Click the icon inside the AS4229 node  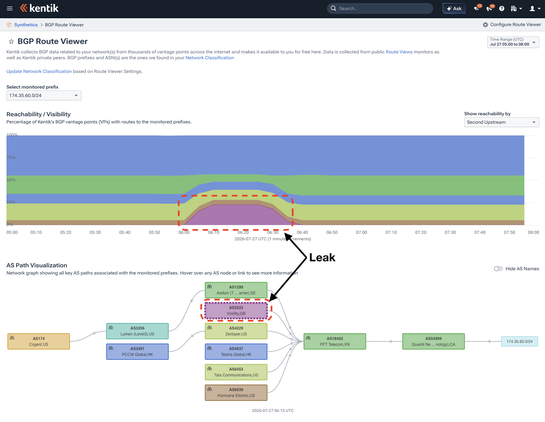[x=209, y=327]
